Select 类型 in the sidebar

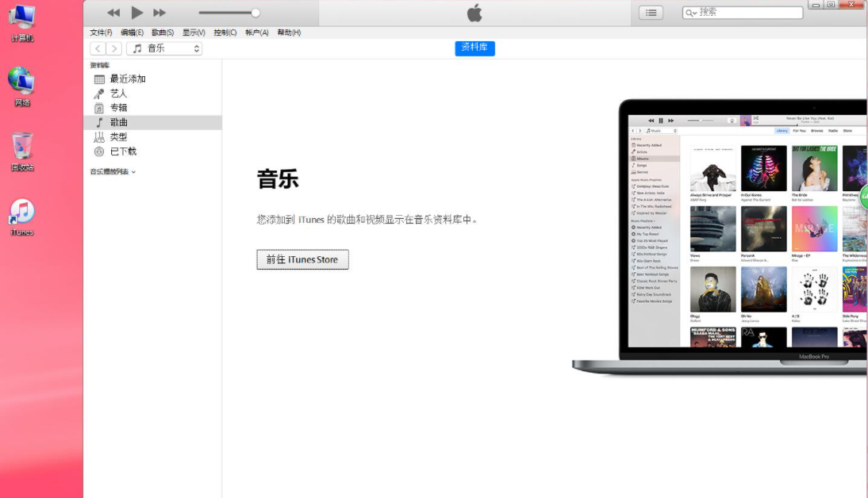pyautogui.click(x=153, y=136)
